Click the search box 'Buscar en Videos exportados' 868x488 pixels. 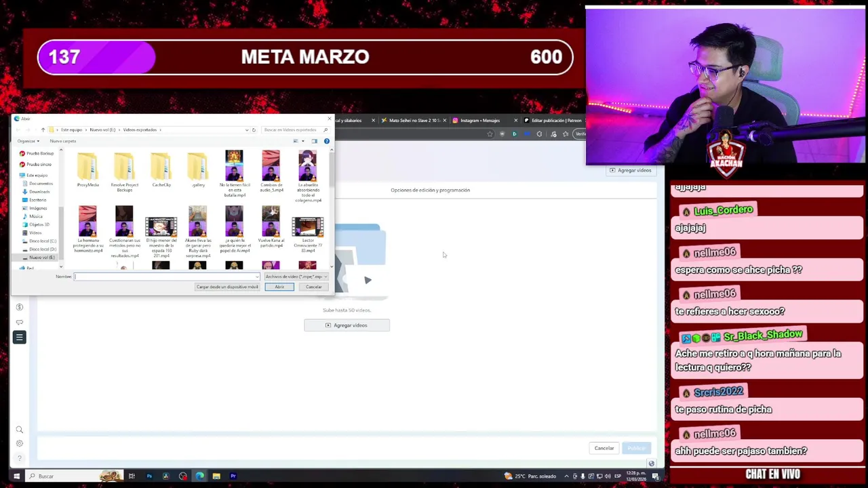coord(294,129)
